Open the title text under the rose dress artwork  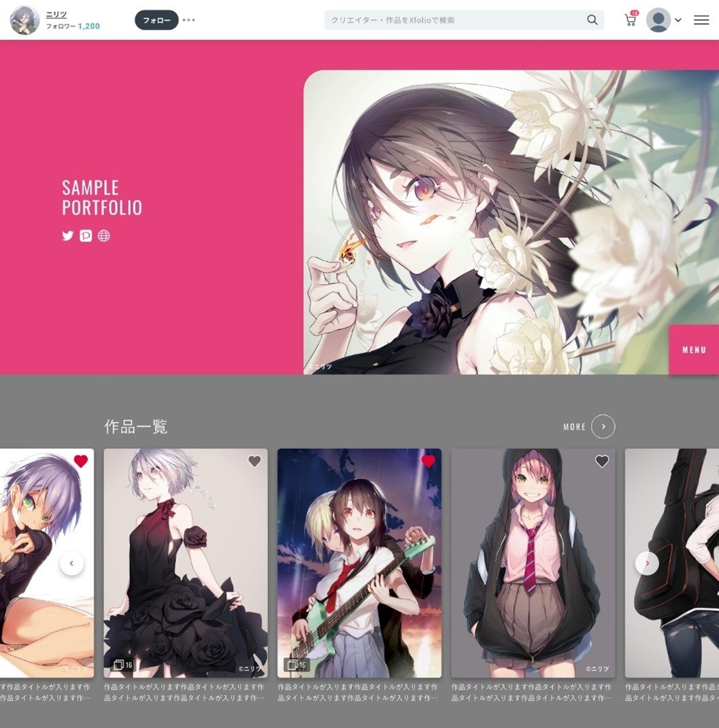[x=184, y=692]
